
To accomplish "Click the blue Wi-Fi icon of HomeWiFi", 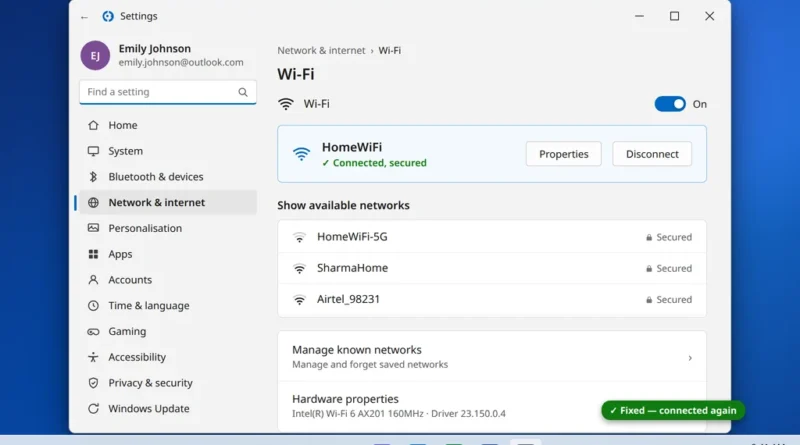I will click(302, 154).
